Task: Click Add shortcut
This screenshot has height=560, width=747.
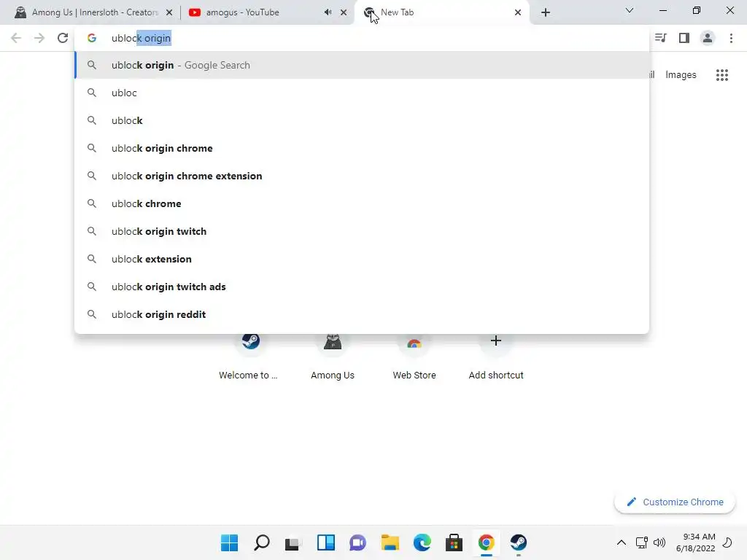Action: (x=496, y=356)
